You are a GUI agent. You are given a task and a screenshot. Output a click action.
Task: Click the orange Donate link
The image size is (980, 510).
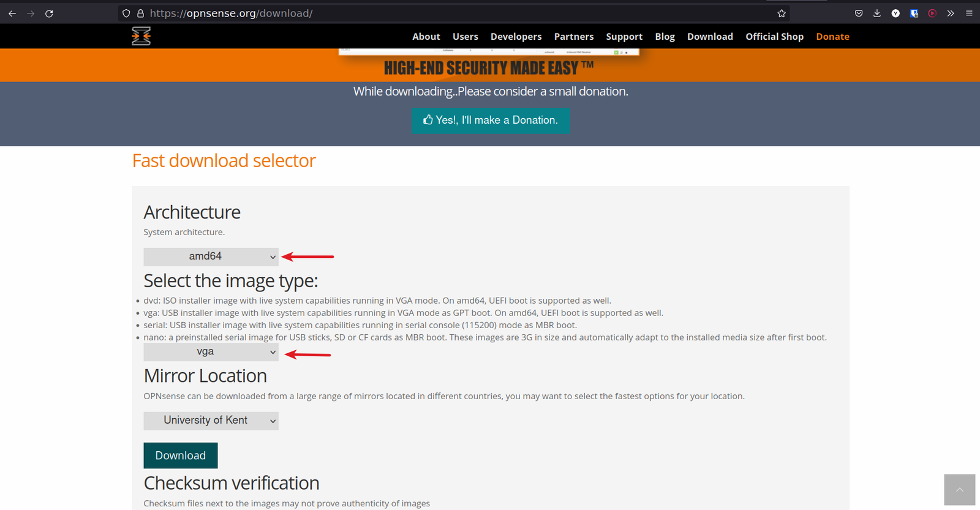tap(833, 37)
